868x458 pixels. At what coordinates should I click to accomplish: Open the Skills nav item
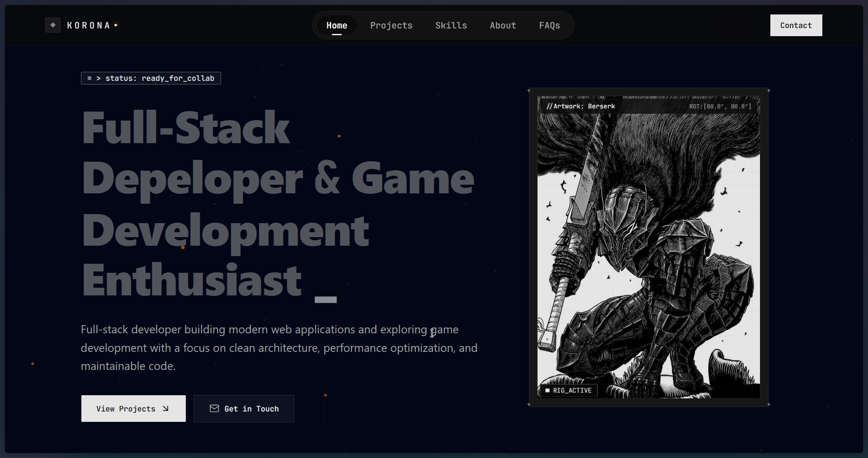point(451,25)
